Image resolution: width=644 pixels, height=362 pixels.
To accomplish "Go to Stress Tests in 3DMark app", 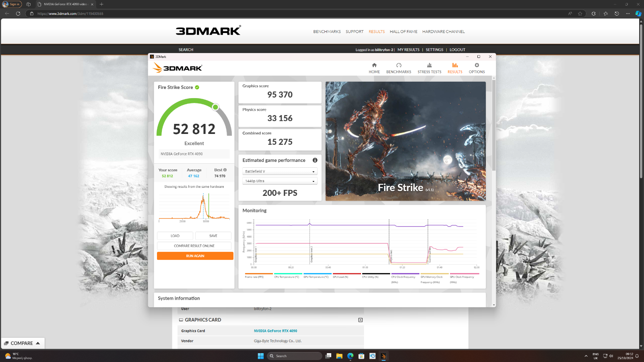I will 429,68.
